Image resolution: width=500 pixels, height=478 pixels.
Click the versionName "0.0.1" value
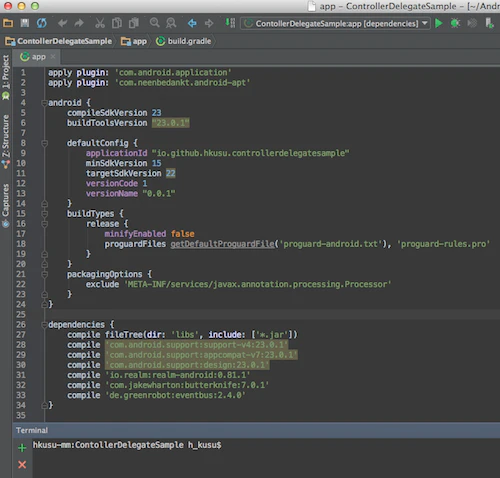(x=159, y=193)
